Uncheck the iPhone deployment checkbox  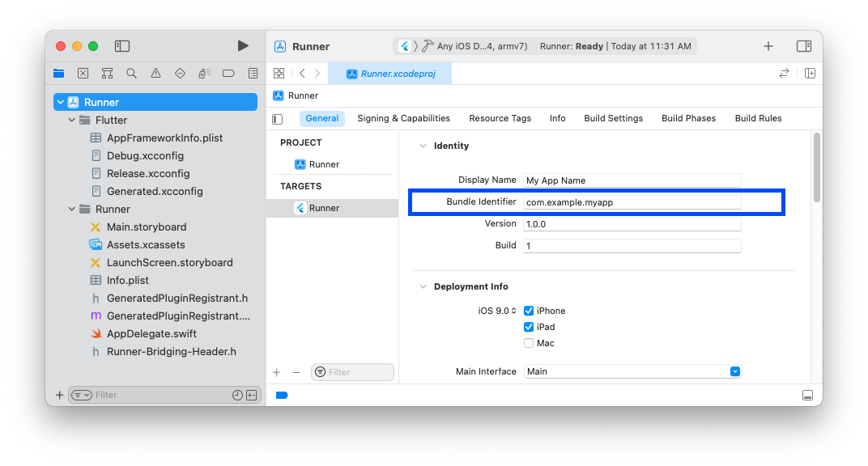coord(529,311)
